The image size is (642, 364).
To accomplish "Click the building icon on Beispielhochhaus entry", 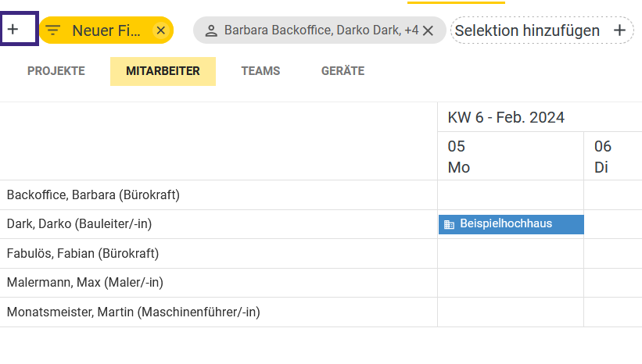I will [449, 224].
